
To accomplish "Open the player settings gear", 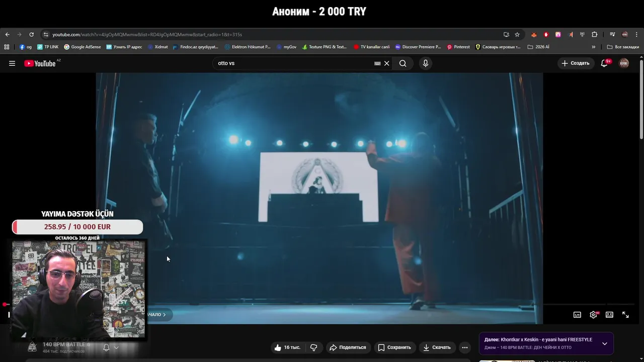I will click(593, 315).
